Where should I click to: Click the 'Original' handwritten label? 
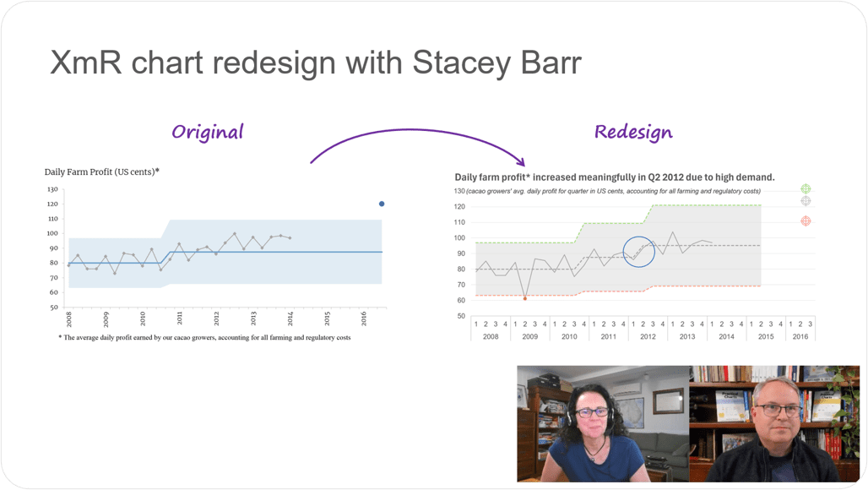208,132
